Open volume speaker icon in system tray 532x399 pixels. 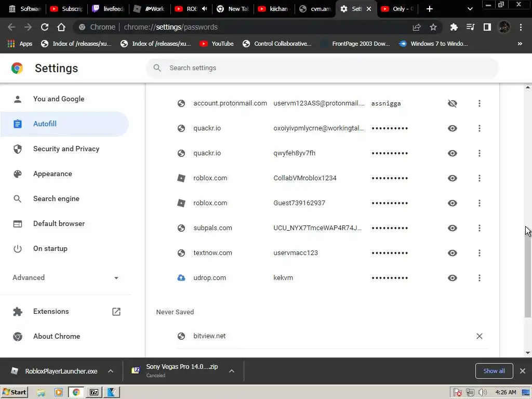click(x=483, y=392)
